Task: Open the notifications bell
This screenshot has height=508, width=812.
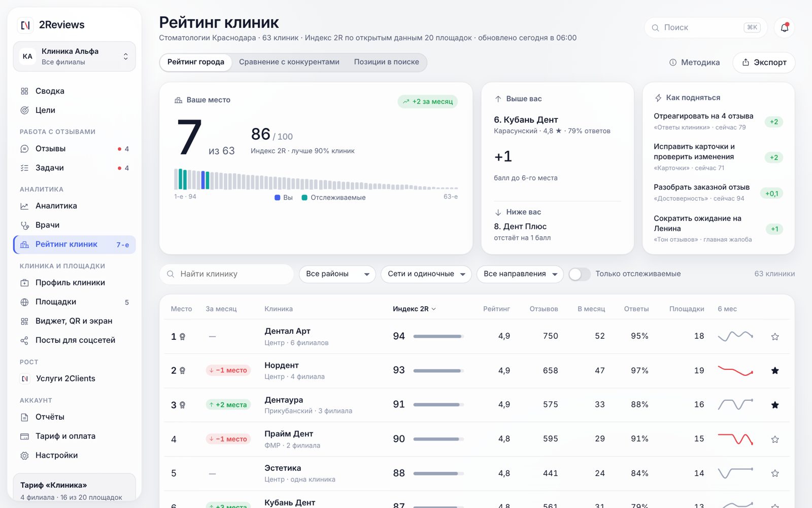Action: [x=784, y=27]
